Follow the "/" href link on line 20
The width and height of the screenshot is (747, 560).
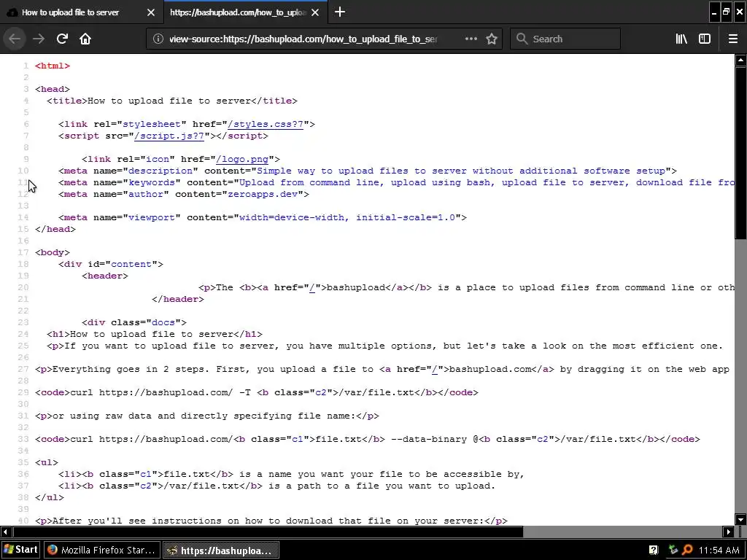[312, 287]
